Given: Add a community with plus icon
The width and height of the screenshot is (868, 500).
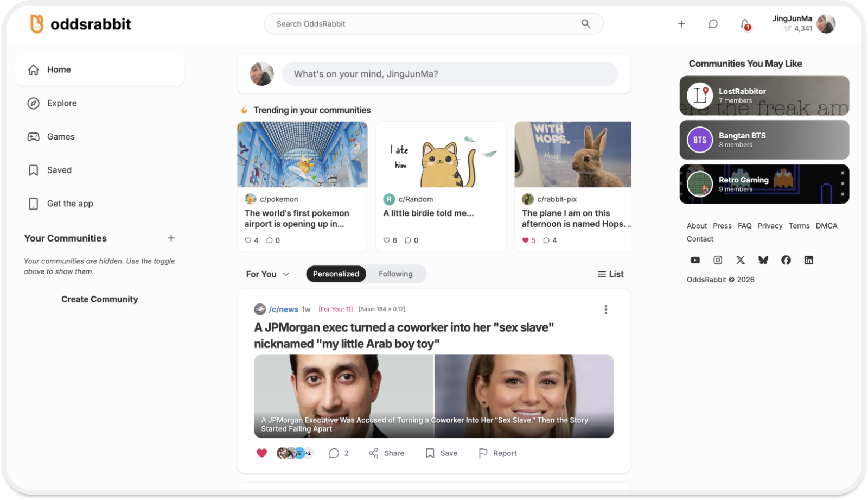Looking at the screenshot, I should [171, 238].
